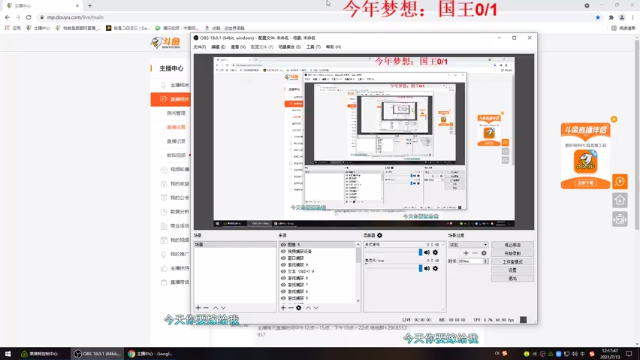Remove the selected scene with the minus icon

206,308
